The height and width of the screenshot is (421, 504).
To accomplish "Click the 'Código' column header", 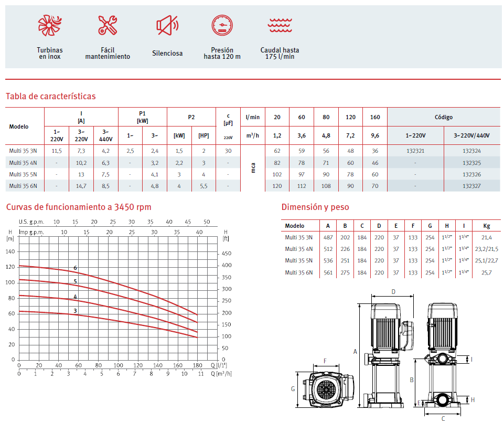I will click(x=443, y=117).
